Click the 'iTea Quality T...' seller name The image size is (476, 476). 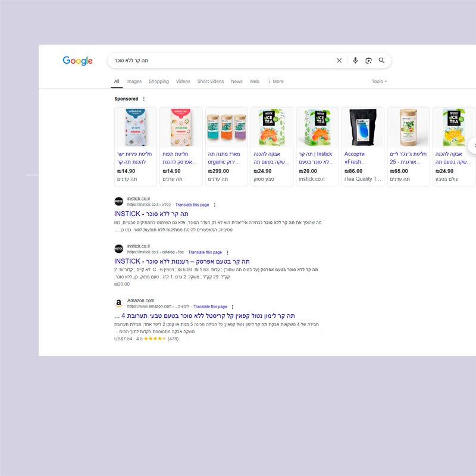click(362, 179)
